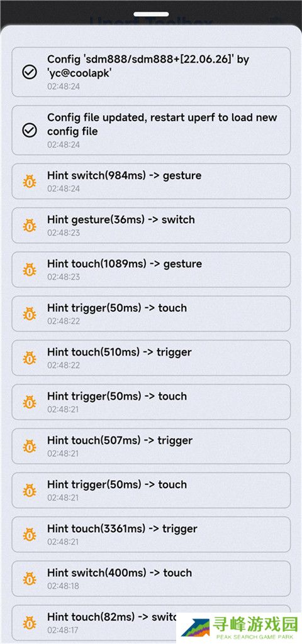Select the Hint touch(507ms) -> trigger row

[x=151, y=446]
